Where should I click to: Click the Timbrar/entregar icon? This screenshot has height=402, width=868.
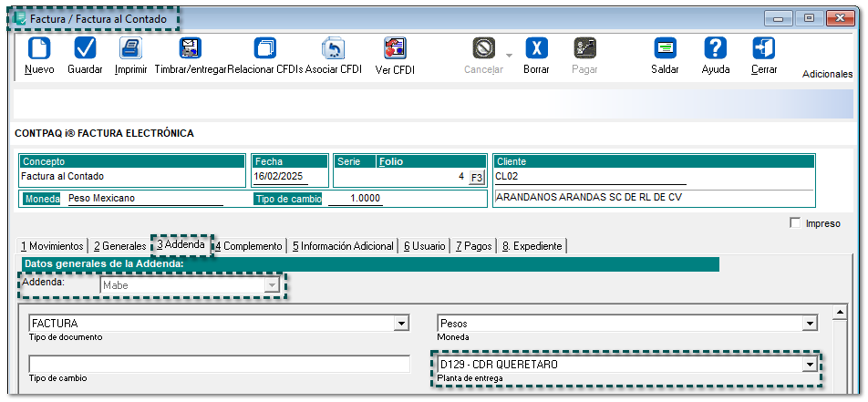[x=190, y=48]
